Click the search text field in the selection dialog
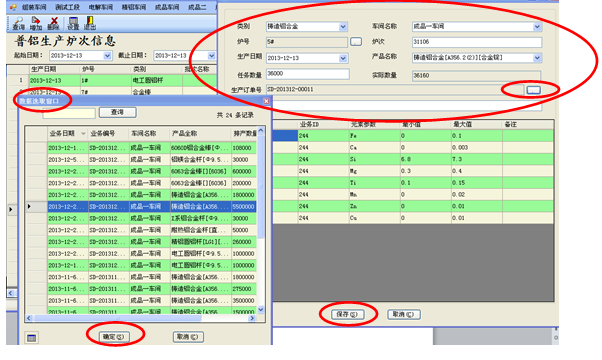 69,113
